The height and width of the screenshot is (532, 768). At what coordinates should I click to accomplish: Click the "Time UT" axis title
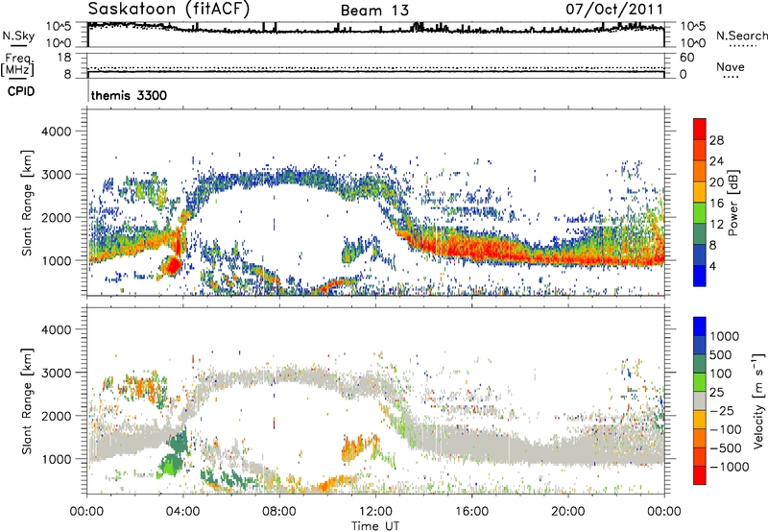click(x=375, y=526)
